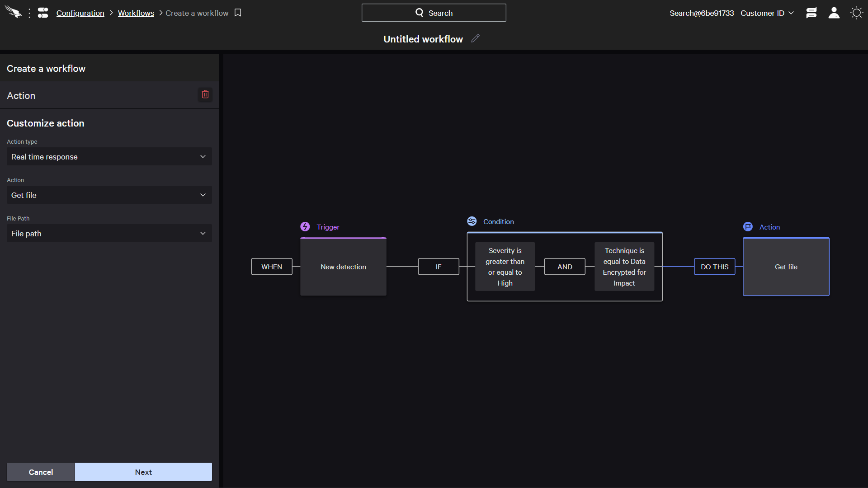Click in the Search field

pyautogui.click(x=434, y=13)
